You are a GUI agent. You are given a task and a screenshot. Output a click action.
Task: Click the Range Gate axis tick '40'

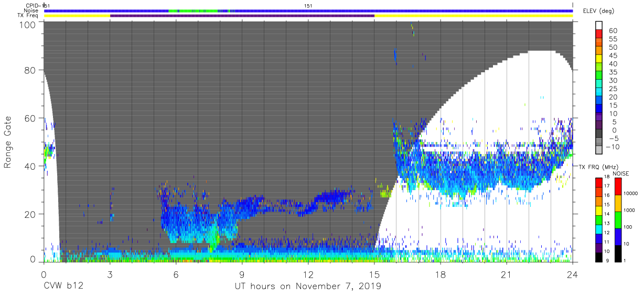(x=31, y=166)
